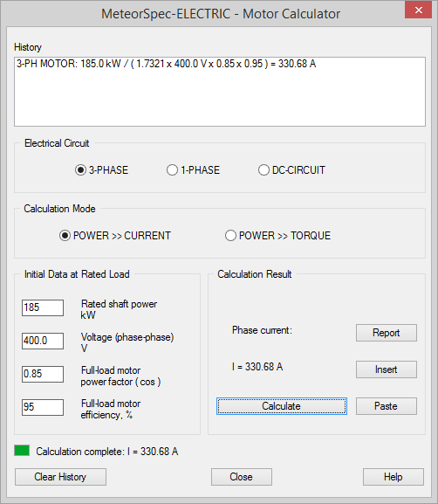Click the 'Calculation complete' status text
Screen dimensions: 438x504
point(107,452)
